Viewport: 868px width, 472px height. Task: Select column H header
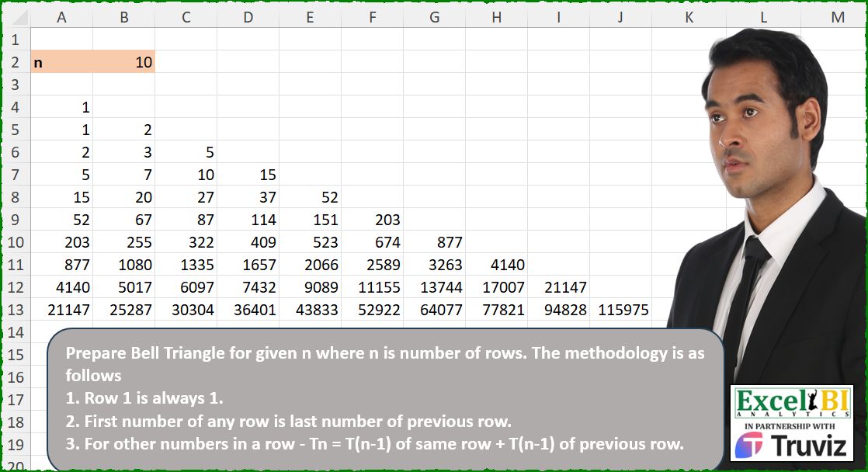(497, 17)
